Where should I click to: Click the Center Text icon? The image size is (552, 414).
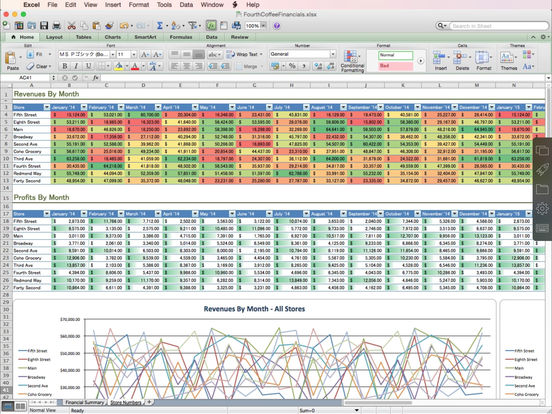(x=187, y=66)
